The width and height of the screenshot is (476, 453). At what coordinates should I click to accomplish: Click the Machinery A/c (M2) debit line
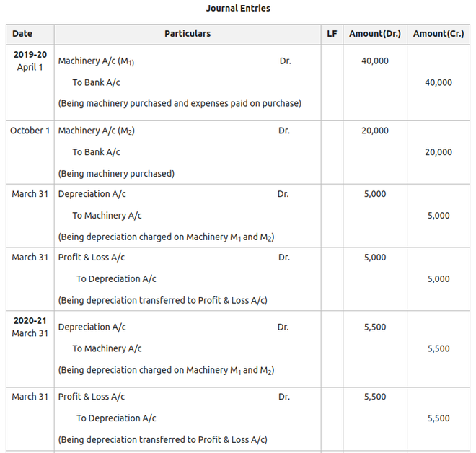click(x=96, y=131)
